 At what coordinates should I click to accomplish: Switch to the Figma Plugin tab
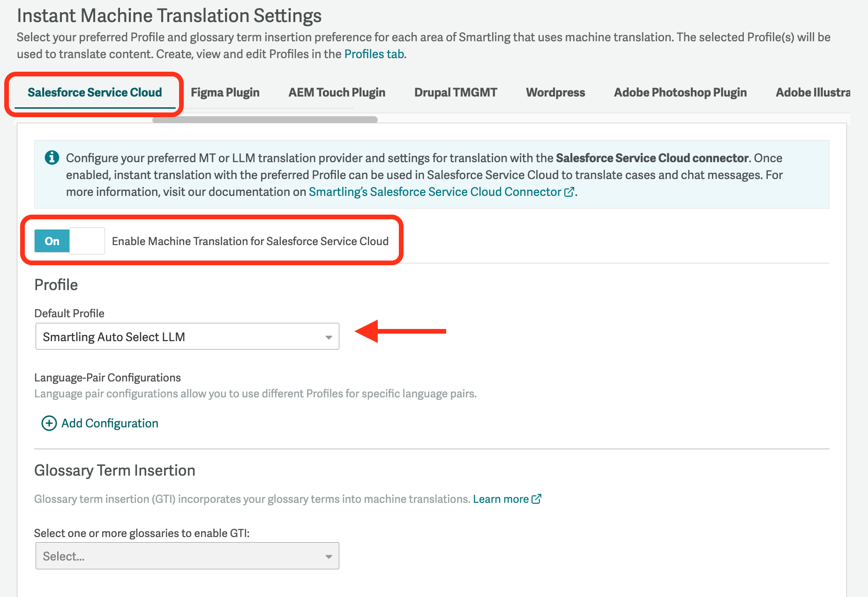coord(225,93)
